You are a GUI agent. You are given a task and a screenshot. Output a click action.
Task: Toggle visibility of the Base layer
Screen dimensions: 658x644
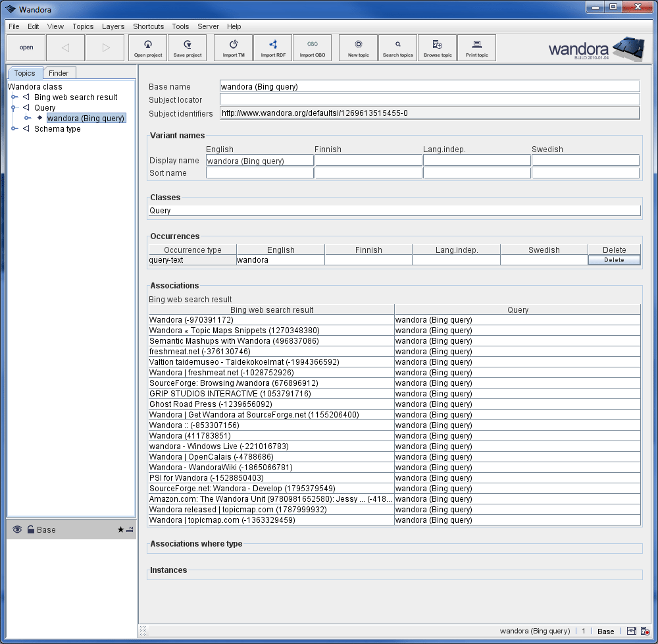16,529
